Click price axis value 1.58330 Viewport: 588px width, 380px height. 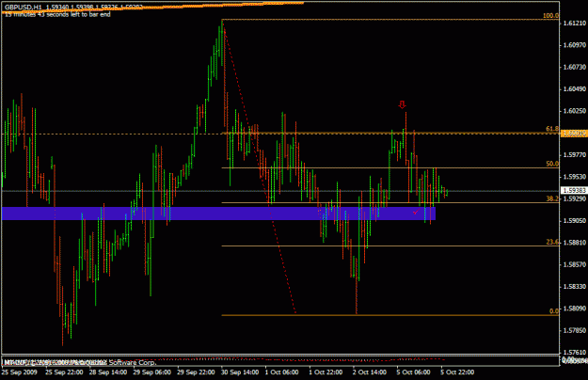575,287
